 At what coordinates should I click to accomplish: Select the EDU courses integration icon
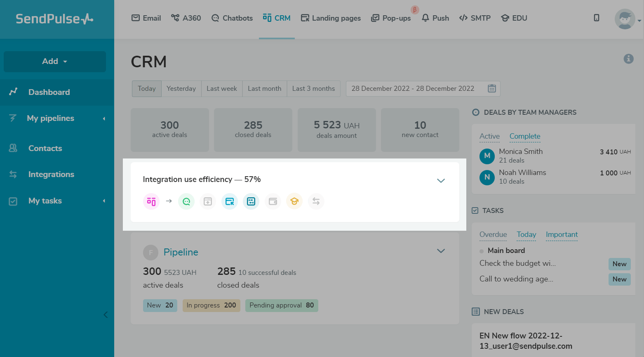pos(294,201)
